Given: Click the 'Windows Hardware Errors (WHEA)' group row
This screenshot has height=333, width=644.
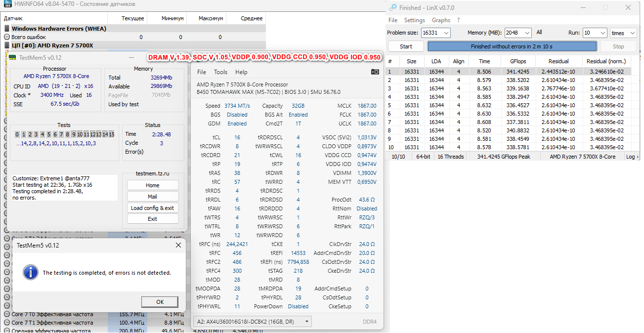Looking at the screenshot, I should click(133, 29).
